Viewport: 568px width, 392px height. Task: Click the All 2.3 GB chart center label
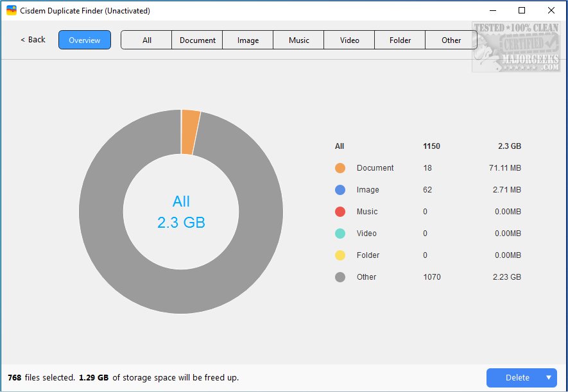click(x=181, y=212)
